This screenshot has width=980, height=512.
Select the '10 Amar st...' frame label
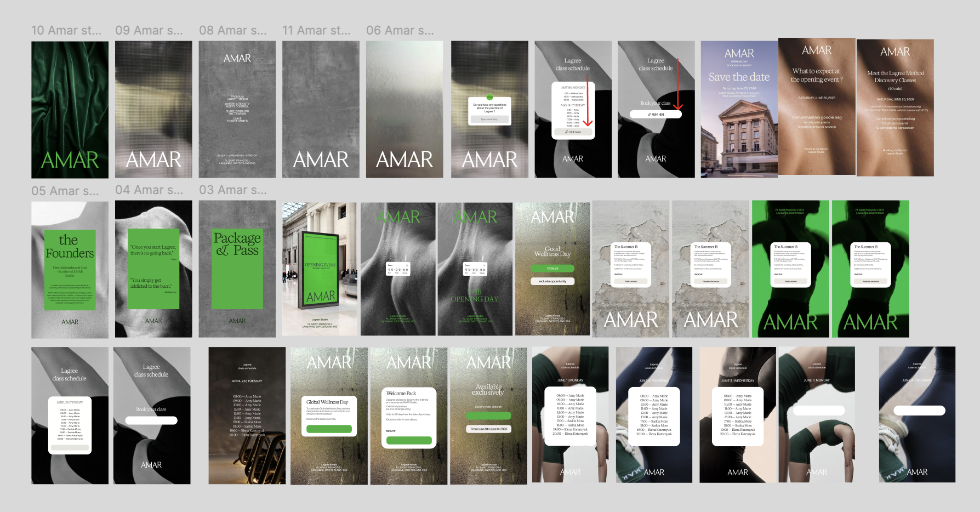point(66,31)
